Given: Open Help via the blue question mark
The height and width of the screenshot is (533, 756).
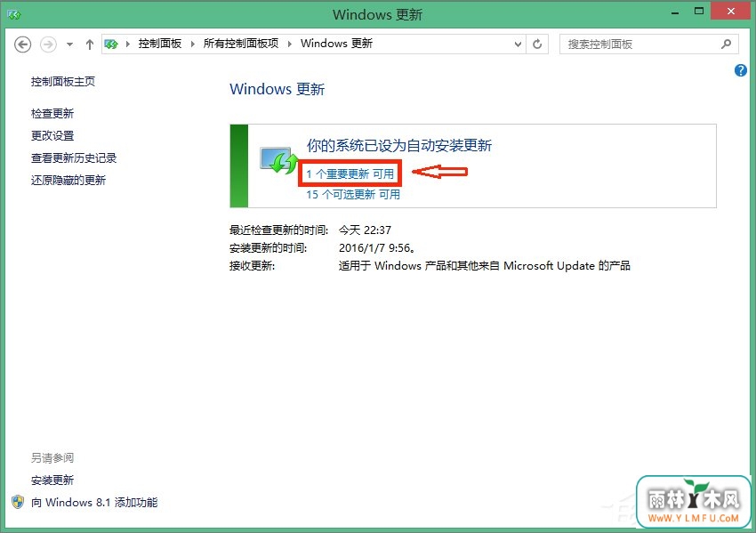Looking at the screenshot, I should (x=741, y=70).
